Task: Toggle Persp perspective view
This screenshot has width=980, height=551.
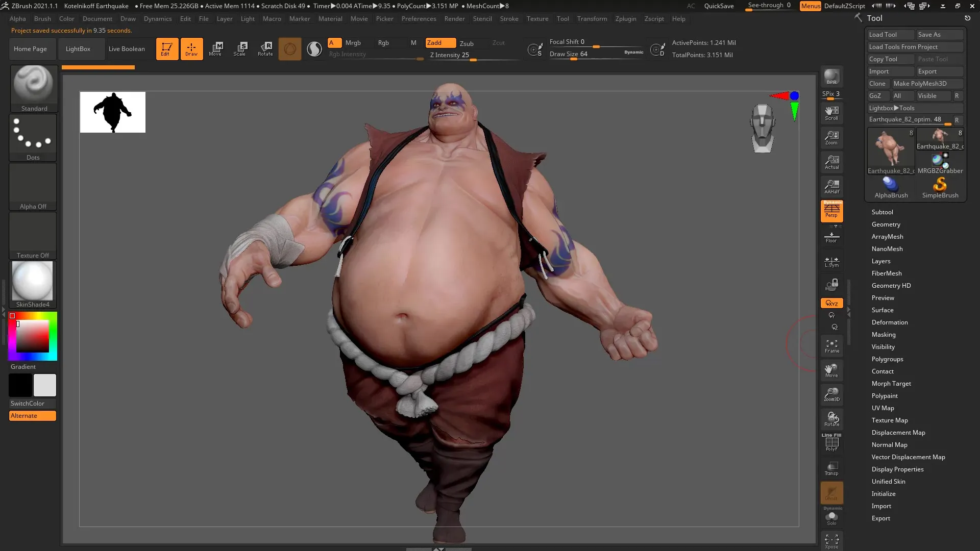Action: coord(831,211)
